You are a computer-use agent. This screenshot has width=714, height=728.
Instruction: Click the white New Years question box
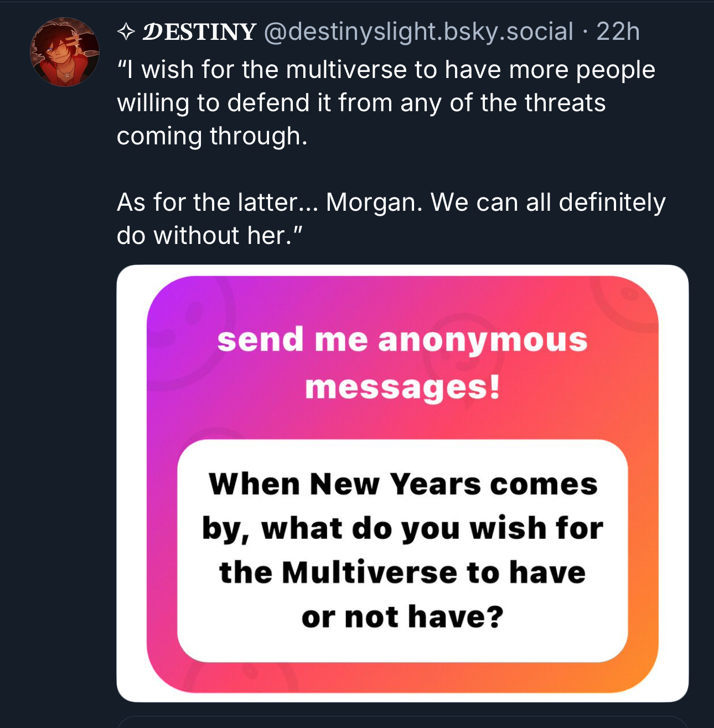pyautogui.click(x=402, y=550)
